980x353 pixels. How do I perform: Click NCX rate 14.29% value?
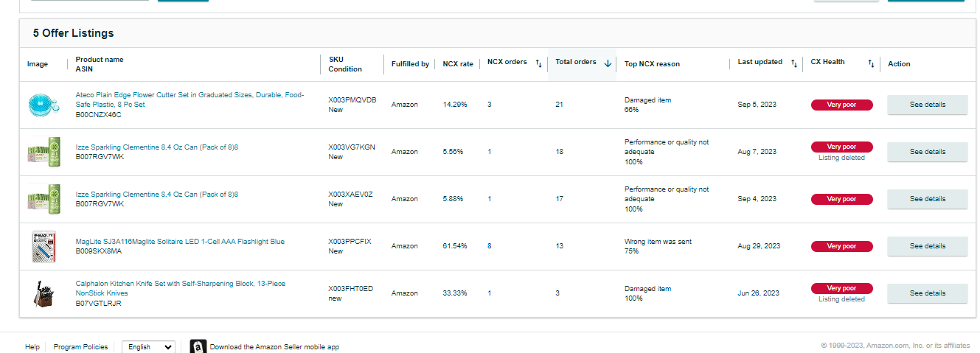(455, 105)
